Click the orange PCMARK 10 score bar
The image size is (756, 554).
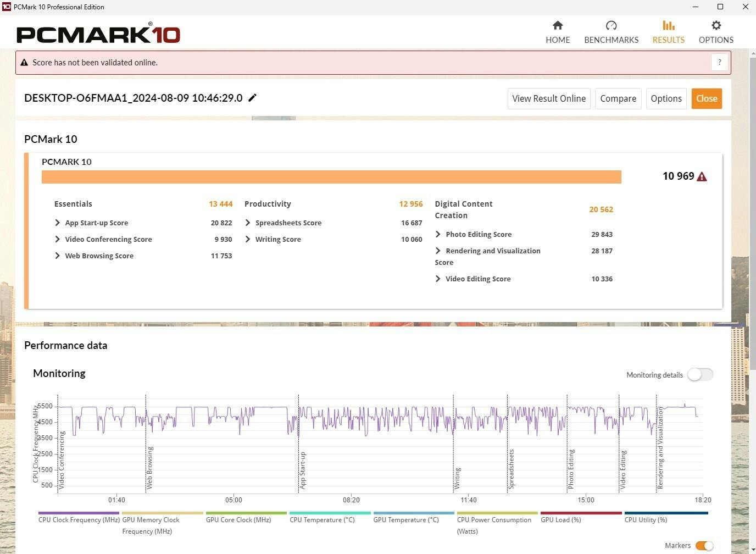pos(331,177)
